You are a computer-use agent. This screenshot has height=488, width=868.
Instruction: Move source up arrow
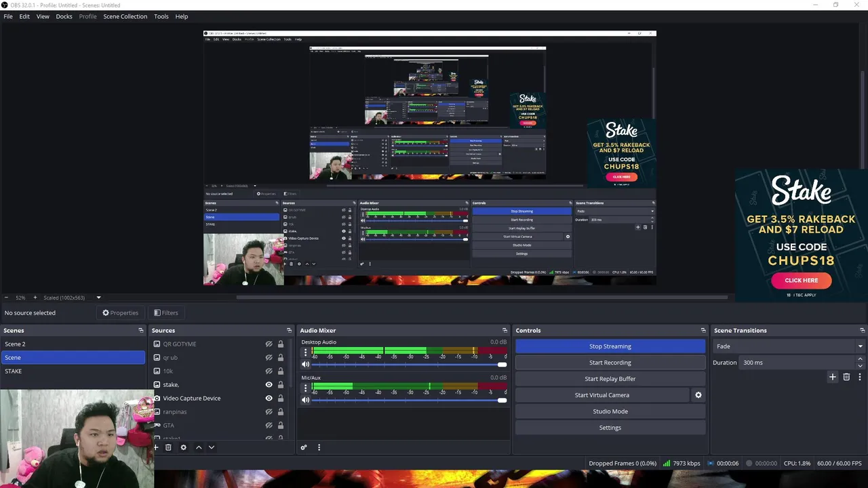tap(199, 447)
